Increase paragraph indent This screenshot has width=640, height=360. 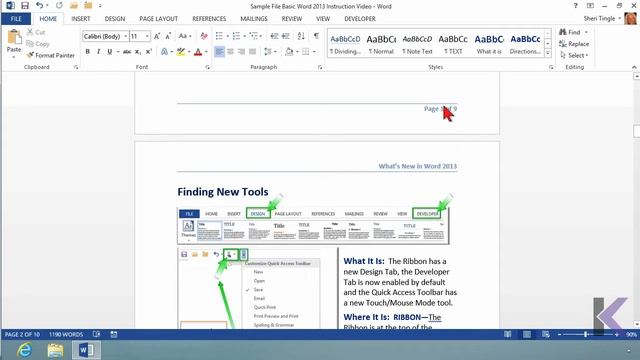(286, 36)
